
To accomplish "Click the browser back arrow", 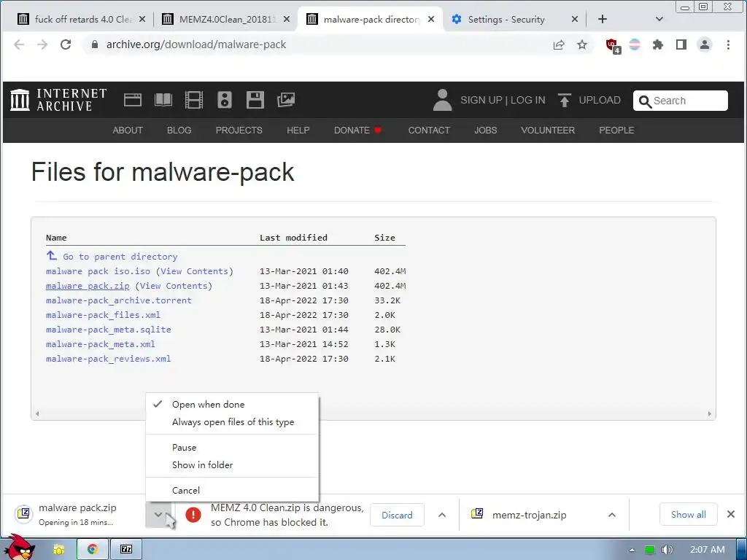I will pos(19,44).
